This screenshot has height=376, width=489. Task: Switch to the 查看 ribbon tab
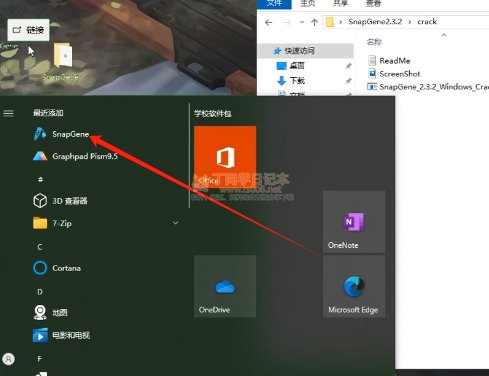click(373, 4)
